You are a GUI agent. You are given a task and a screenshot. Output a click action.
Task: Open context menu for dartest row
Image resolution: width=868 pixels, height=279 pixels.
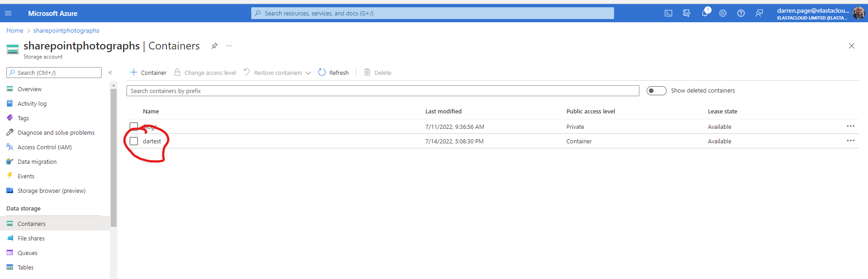[850, 141]
